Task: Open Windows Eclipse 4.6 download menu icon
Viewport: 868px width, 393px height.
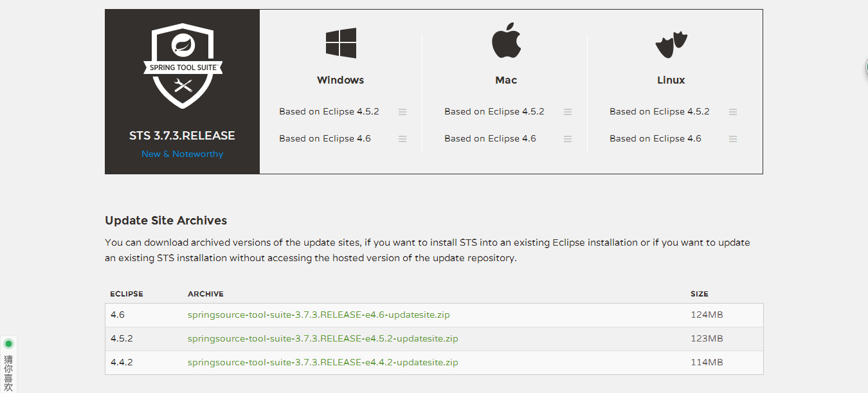Action: [402, 139]
